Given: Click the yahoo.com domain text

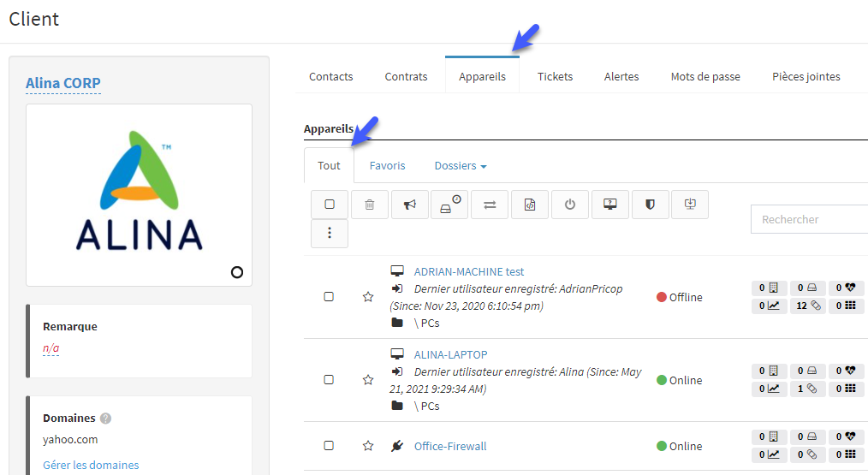Looking at the screenshot, I should (70, 440).
